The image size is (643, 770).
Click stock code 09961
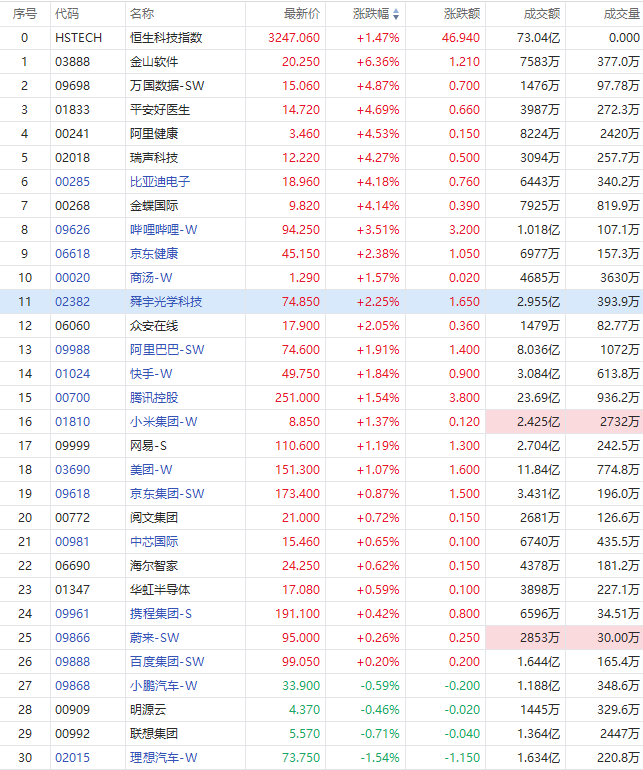pos(72,614)
